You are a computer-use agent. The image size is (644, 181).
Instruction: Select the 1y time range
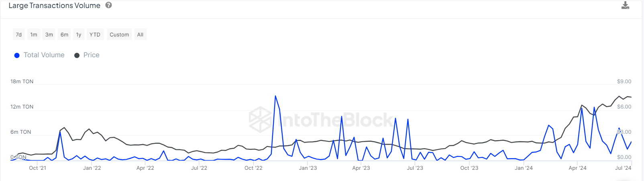(x=79, y=34)
